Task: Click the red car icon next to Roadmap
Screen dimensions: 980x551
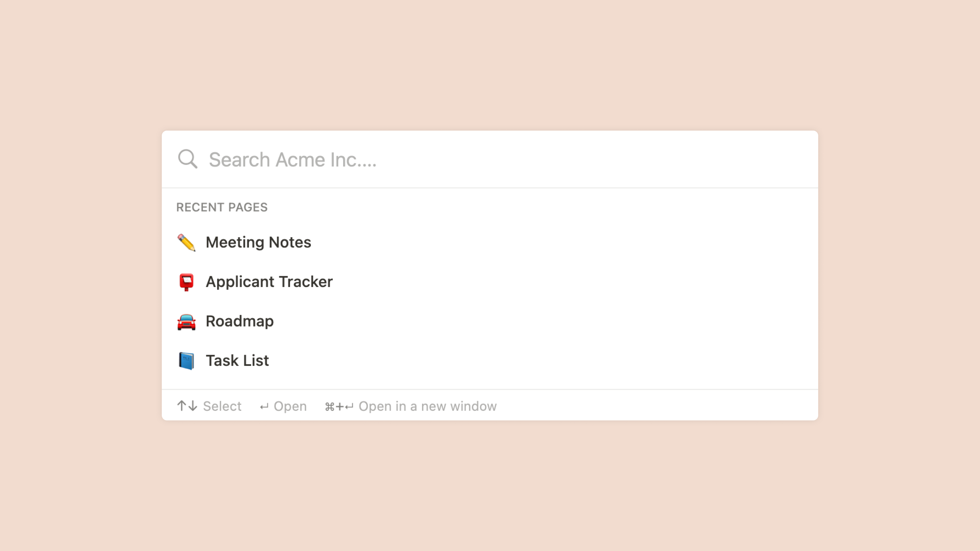Action: pyautogui.click(x=186, y=321)
